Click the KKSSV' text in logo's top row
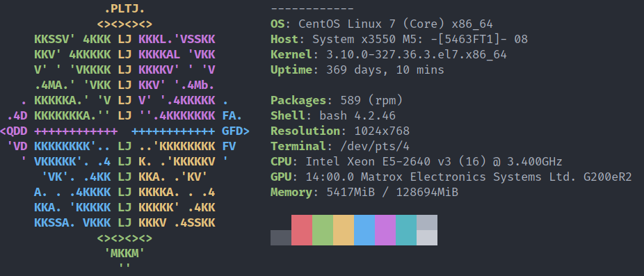The height and width of the screenshot is (276, 644). tap(55, 40)
